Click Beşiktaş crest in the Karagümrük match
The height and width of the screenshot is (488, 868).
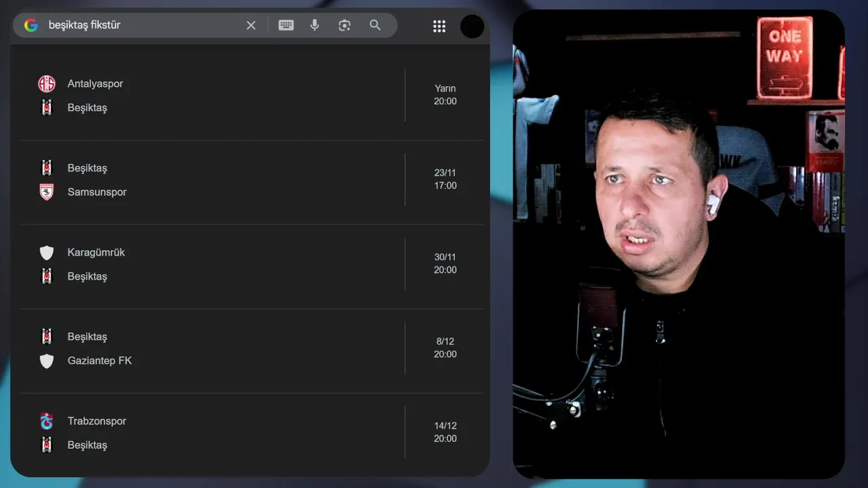click(46, 277)
